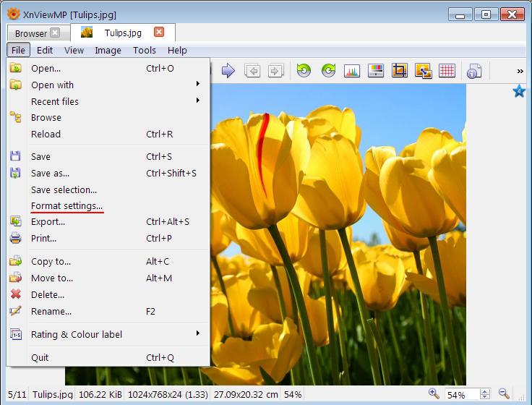Open the histogram levels tool icon
The image size is (532, 405).
click(x=352, y=70)
